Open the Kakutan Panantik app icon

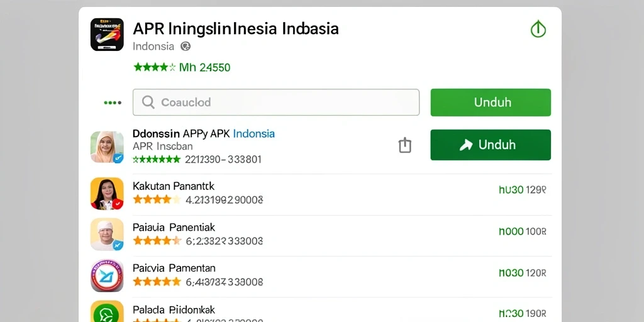pyautogui.click(x=107, y=194)
